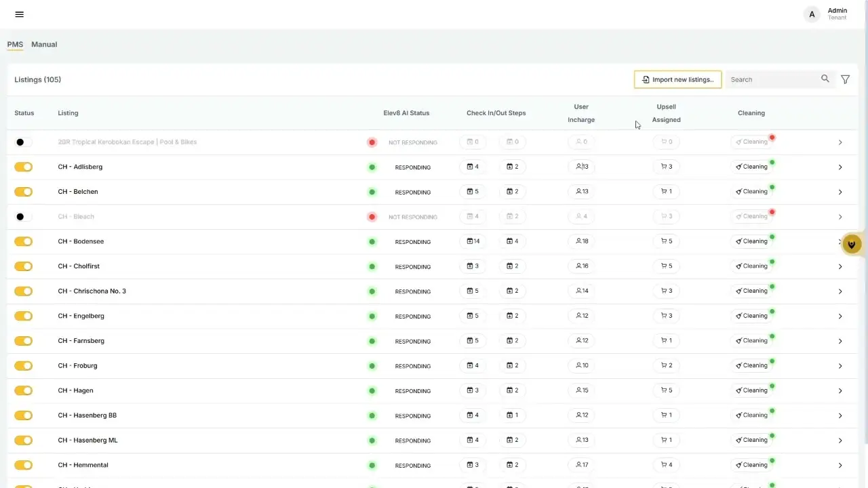Click Cleaning badge for CH - Engelberg
Screen dimensions: 868x488
tap(752, 316)
